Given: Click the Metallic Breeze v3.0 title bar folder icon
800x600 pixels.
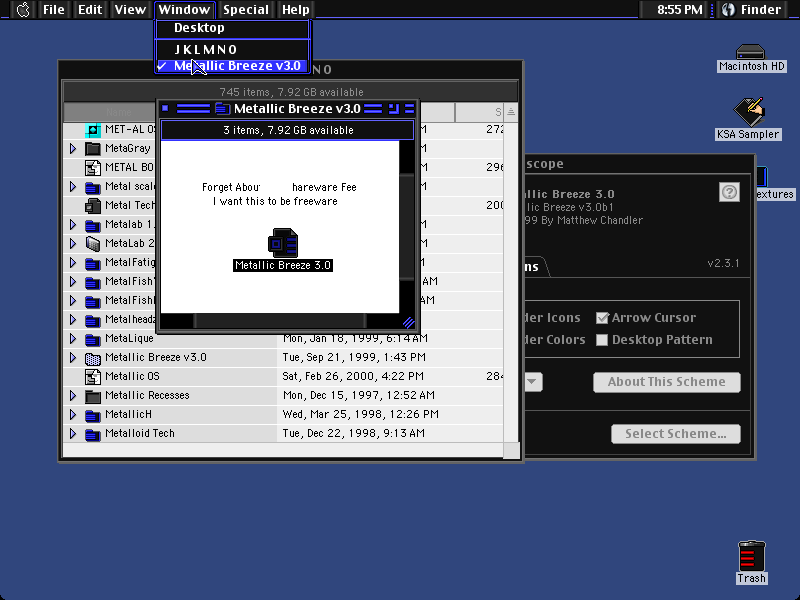Looking at the screenshot, I should [x=222, y=109].
